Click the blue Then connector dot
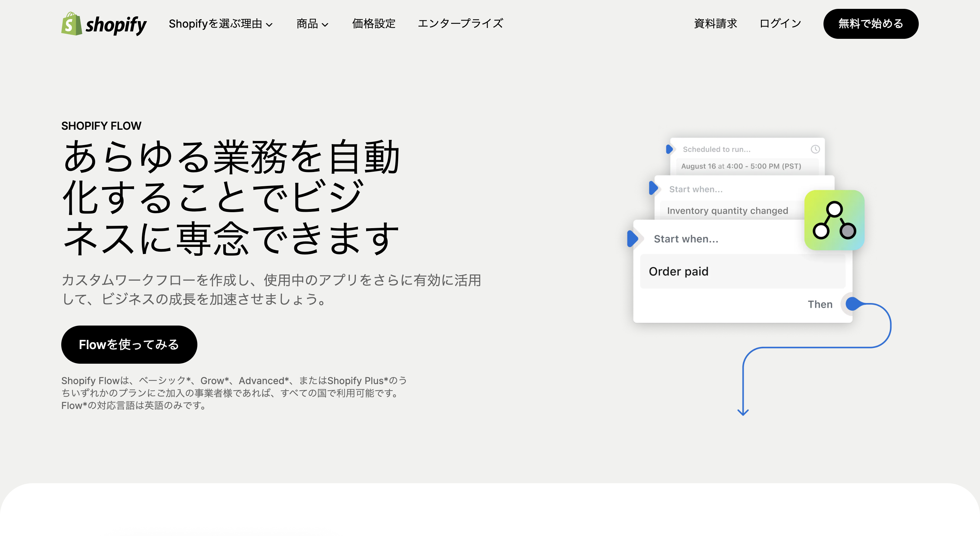This screenshot has height=536, width=980. (x=852, y=304)
